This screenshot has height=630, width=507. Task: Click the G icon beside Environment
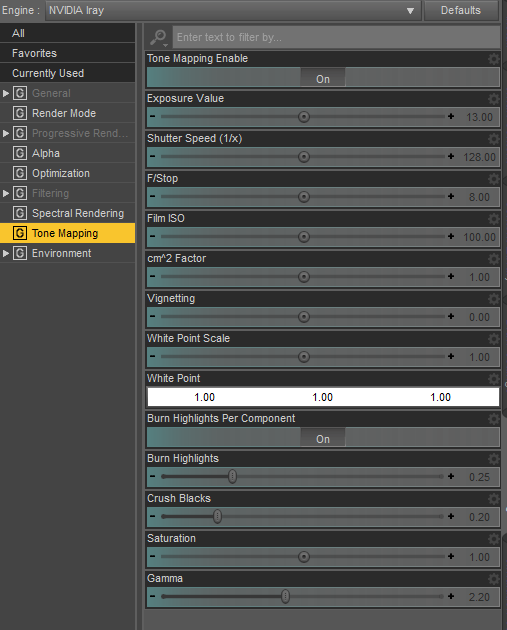[20, 253]
